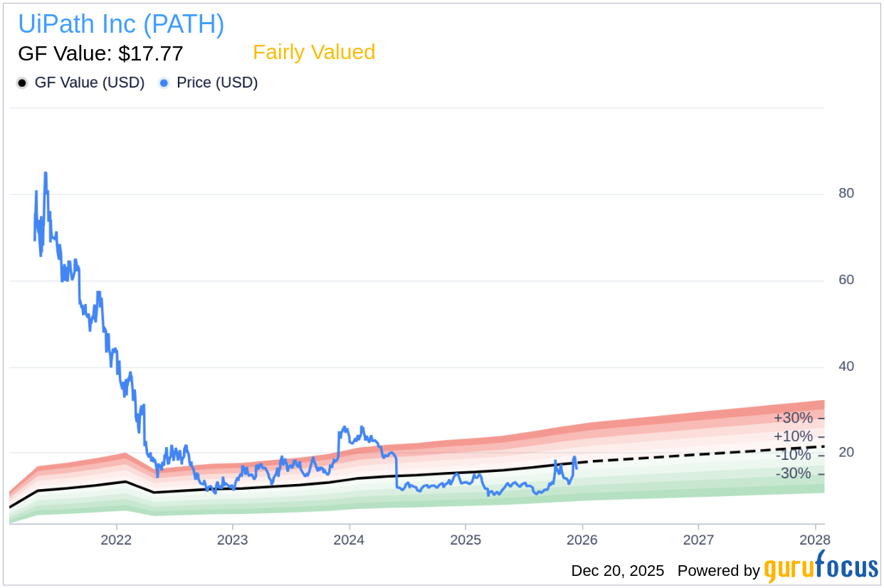Click the GuruFocus logo
Viewport: 884px width, 588px height.
[821, 568]
